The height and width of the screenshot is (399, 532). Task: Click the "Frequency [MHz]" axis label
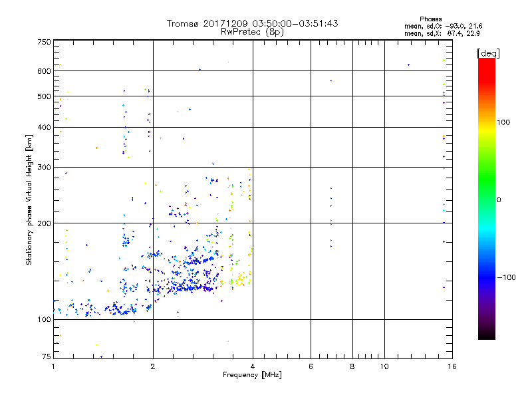252,375
